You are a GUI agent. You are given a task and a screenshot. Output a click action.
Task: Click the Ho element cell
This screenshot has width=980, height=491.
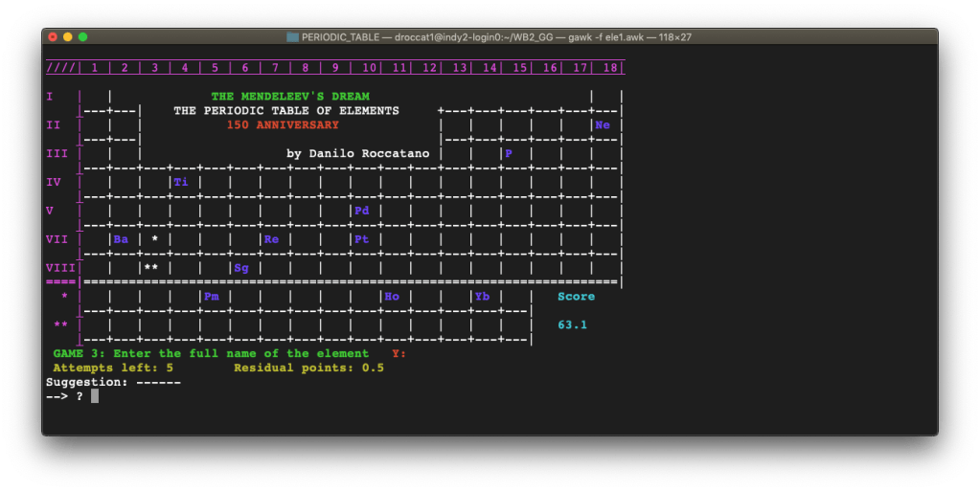coord(392,297)
